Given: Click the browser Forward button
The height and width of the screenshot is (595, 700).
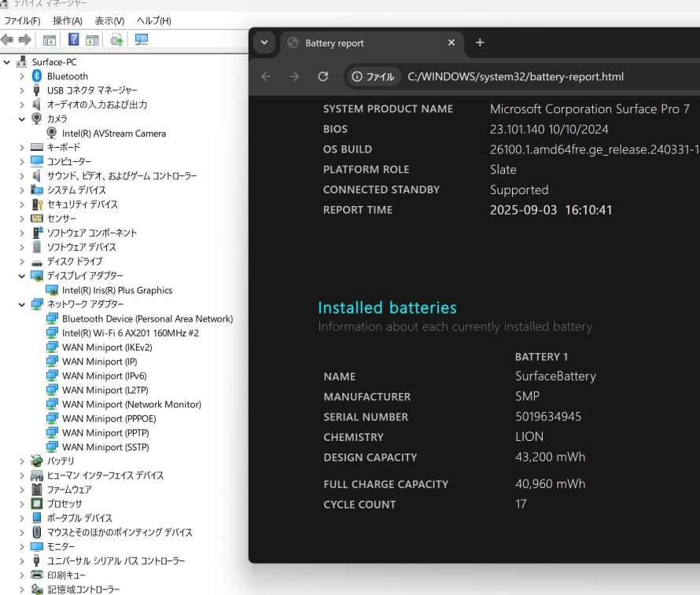Looking at the screenshot, I should [x=294, y=77].
